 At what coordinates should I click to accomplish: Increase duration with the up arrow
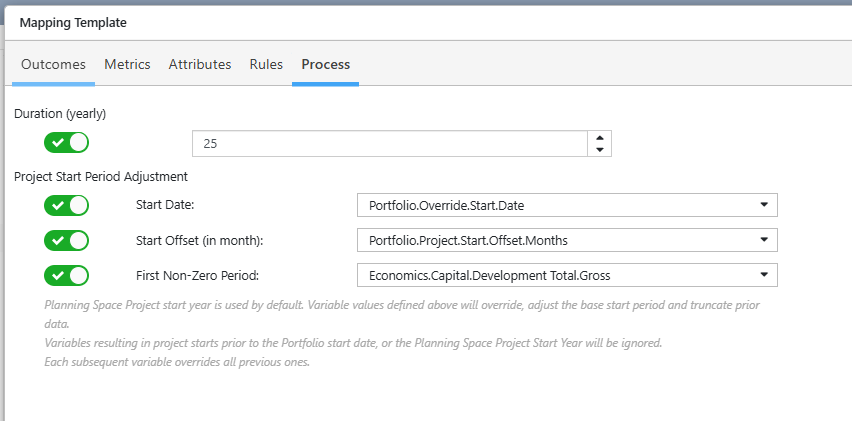click(x=600, y=137)
